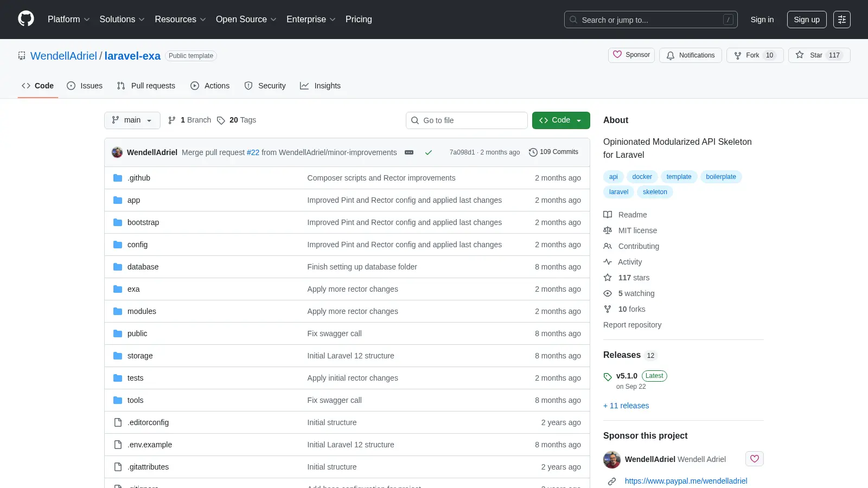Switch to the Pull requests tab
The width and height of the screenshot is (868, 488).
pos(146,86)
